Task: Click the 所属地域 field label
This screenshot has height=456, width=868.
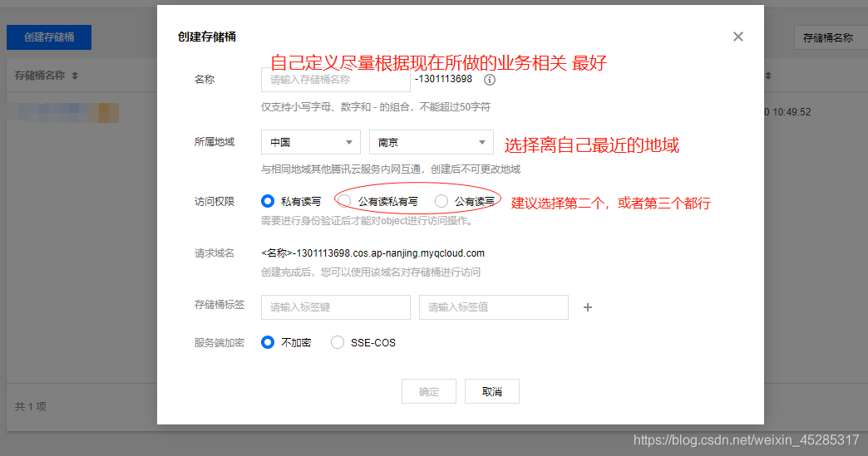Action: [x=215, y=142]
